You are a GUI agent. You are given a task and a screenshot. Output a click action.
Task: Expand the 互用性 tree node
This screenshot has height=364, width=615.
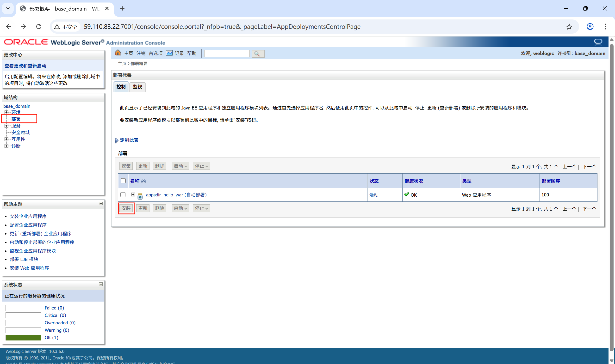6,139
